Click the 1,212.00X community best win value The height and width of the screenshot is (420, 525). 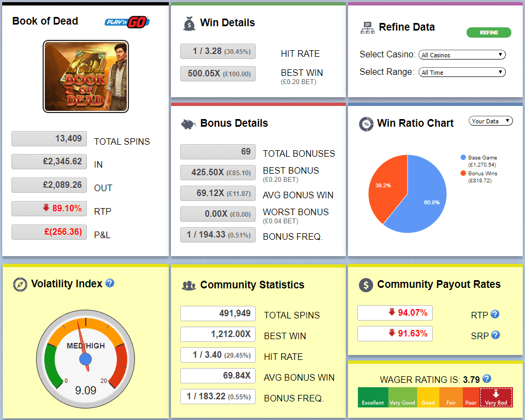pyautogui.click(x=218, y=334)
